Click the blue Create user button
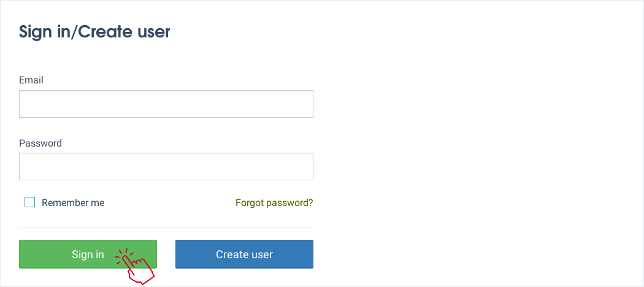The height and width of the screenshot is (287, 644). pyautogui.click(x=244, y=254)
